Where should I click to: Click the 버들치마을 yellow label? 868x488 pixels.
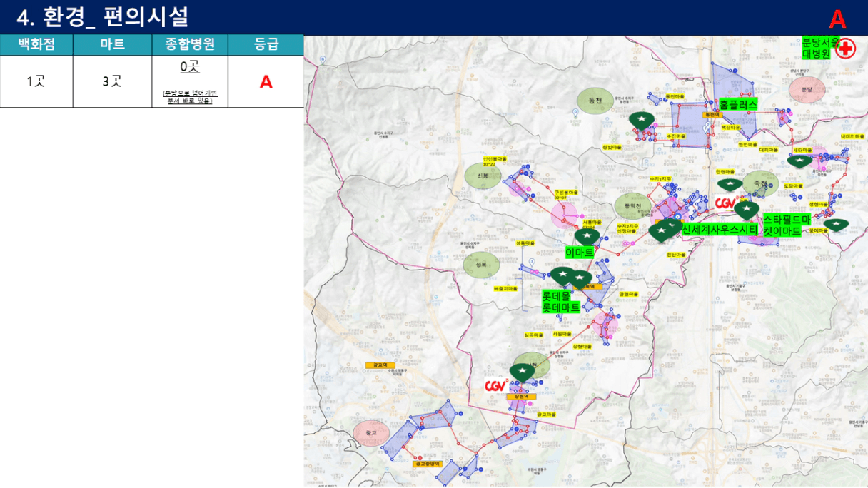[x=505, y=288]
